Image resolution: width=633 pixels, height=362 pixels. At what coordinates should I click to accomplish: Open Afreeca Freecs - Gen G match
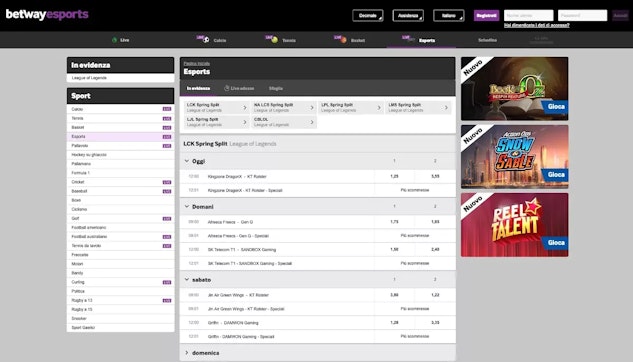pyautogui.click(x=230, y=222)
